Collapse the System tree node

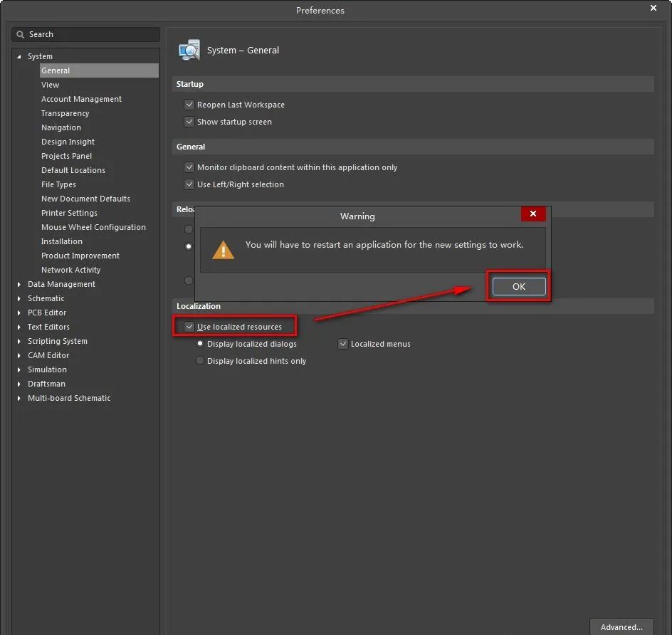[19, 56]
